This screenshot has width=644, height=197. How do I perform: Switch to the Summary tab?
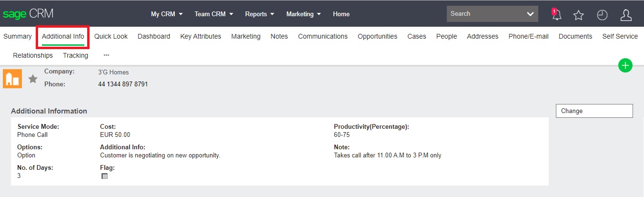tap(18, 36)
